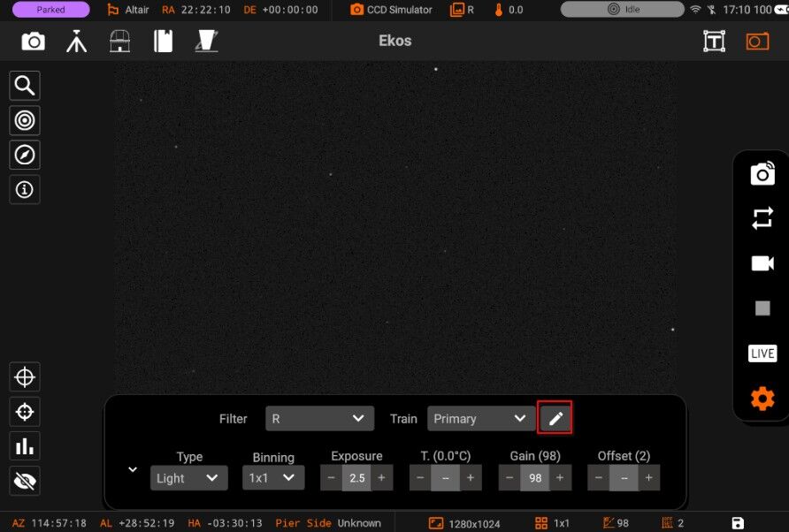Start loop capture with repeat arrows icon
Viewport: 789px width, 532px height.
762,218
